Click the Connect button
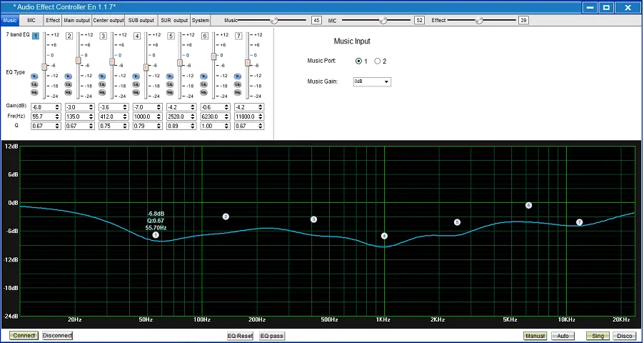 (24, 335)
